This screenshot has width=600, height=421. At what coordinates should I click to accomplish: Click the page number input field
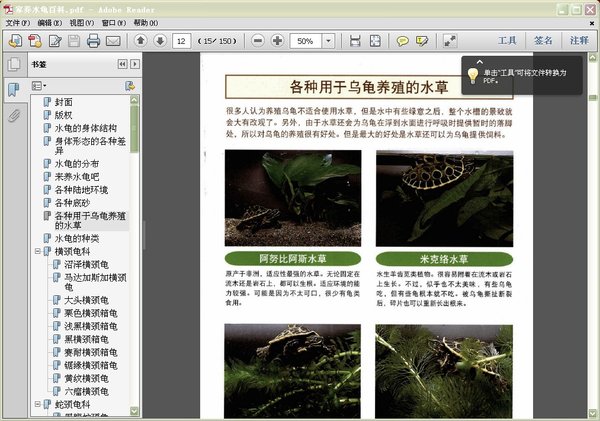(182, 41)
